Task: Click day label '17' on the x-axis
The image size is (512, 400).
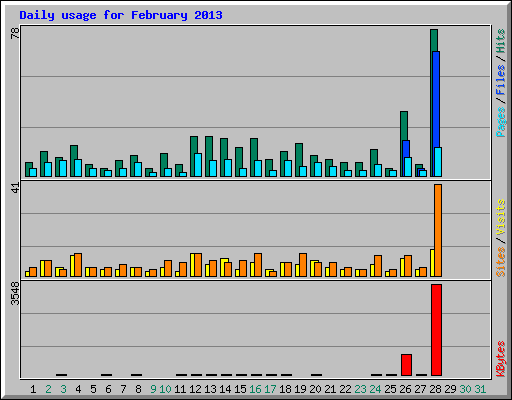Action: click(x=270, y=389)
